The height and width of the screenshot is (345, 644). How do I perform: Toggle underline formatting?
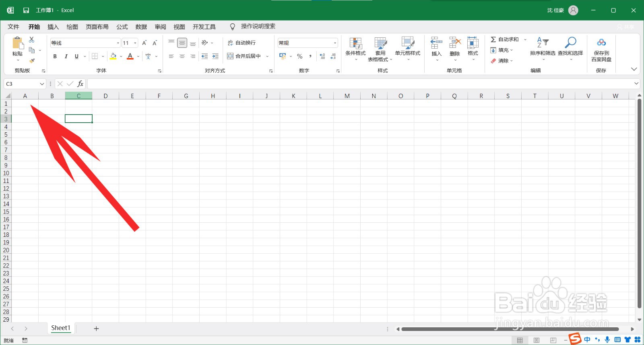pos(76,56)
